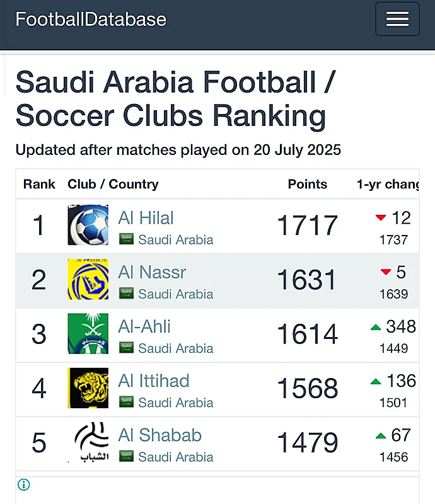Open the Al Nassr club page
The width and height of the screenshot is (435, 504).
coord(152,272)
